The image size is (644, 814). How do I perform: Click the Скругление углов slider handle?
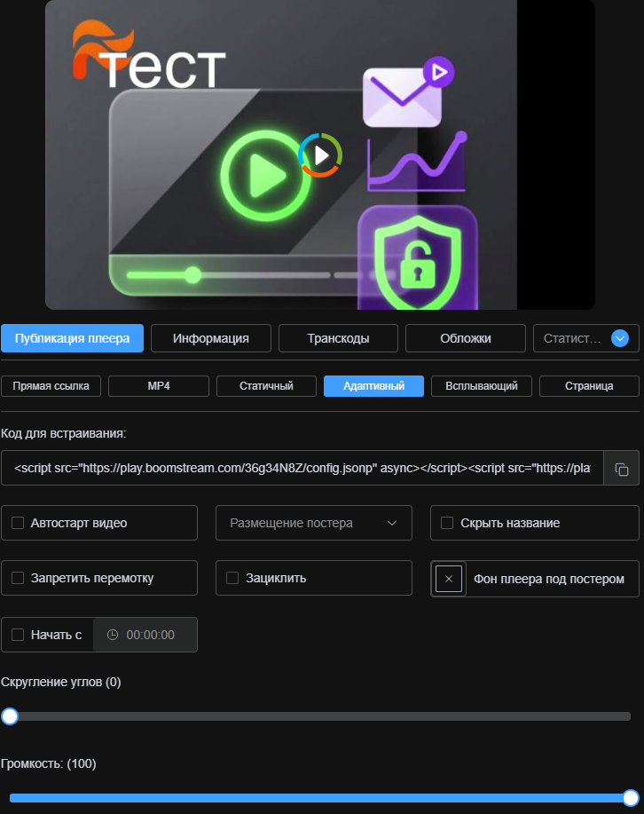10,716
